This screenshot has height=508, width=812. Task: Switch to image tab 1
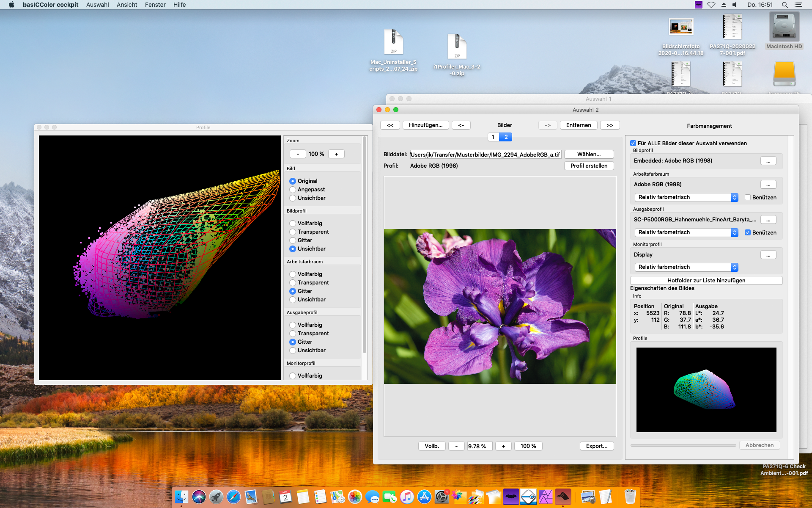(493, 137)
